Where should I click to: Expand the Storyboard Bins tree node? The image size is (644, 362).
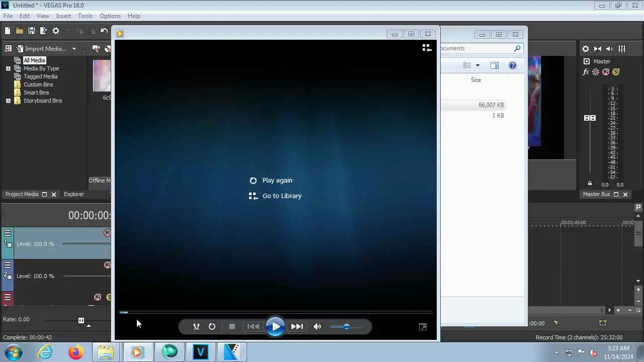pos(8,101)
